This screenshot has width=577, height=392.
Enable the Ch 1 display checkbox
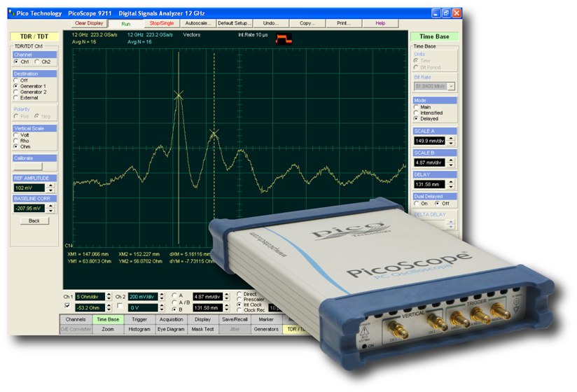click(67, 307)
